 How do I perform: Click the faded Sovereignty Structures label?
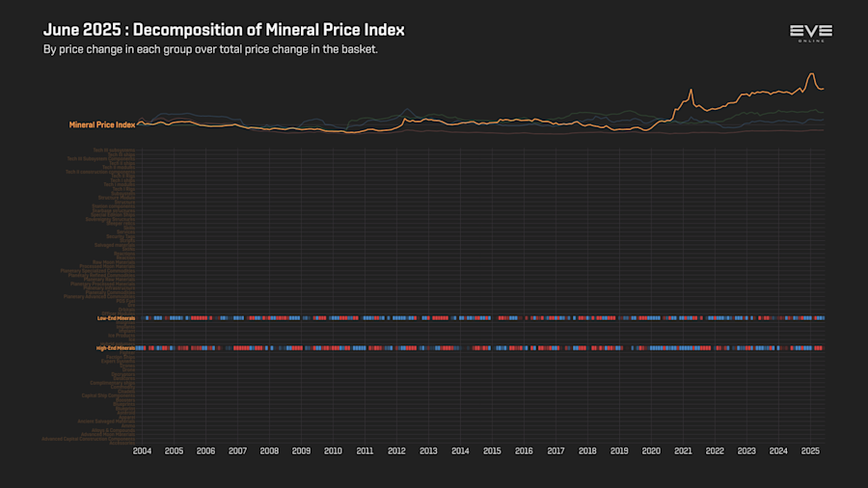110,219
